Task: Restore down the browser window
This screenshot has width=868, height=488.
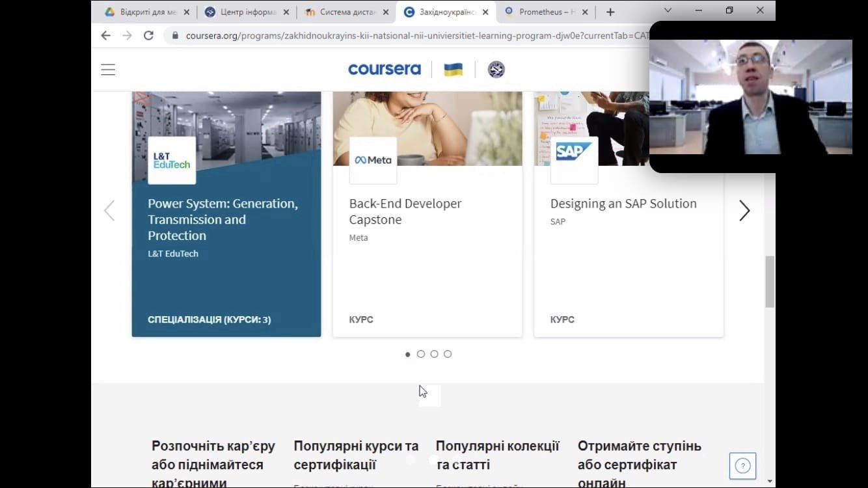Action: (729, 10)
